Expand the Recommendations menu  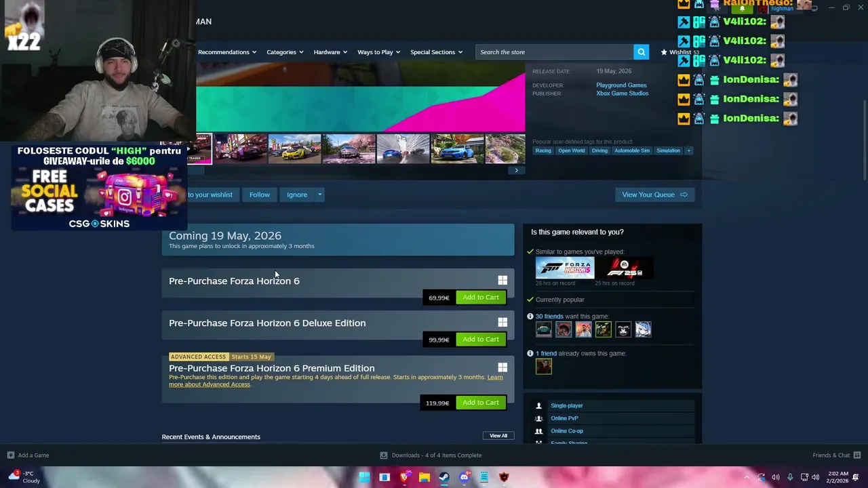[227, 52]
